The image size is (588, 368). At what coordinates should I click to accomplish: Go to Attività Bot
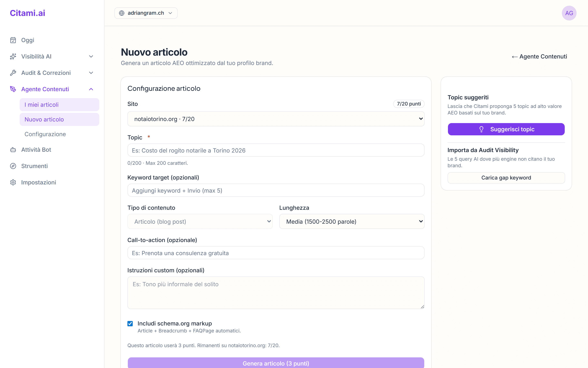pyautogui.click(x=36, y=150)
